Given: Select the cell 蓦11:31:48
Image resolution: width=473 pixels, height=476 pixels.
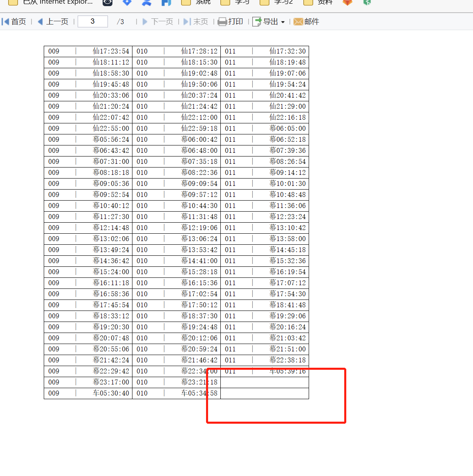Looking at the screenshot, I should pyautogui.click(x=199, y=217).
